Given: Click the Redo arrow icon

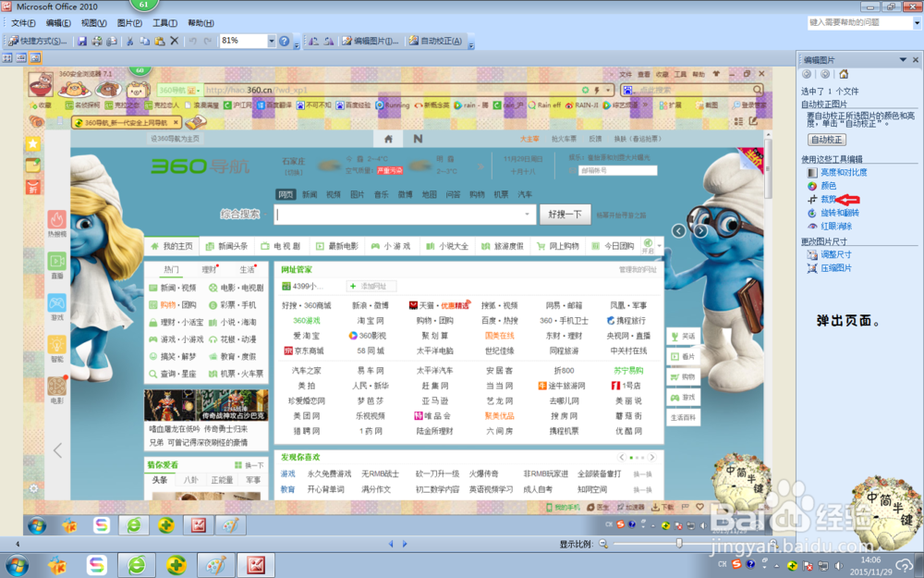Looking at the screenshot, I should [x=207, y=41].
